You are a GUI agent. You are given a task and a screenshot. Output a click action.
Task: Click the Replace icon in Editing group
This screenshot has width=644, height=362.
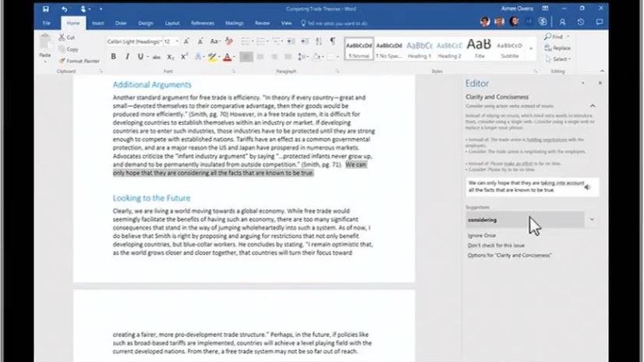tap(557, 48)
